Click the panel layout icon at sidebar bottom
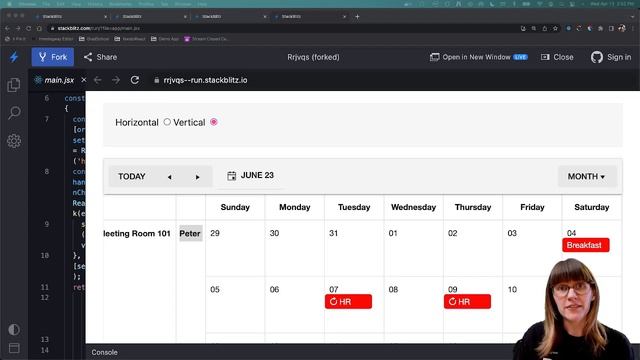Viewport: 640px width, 360px height. tap(14, 348)
